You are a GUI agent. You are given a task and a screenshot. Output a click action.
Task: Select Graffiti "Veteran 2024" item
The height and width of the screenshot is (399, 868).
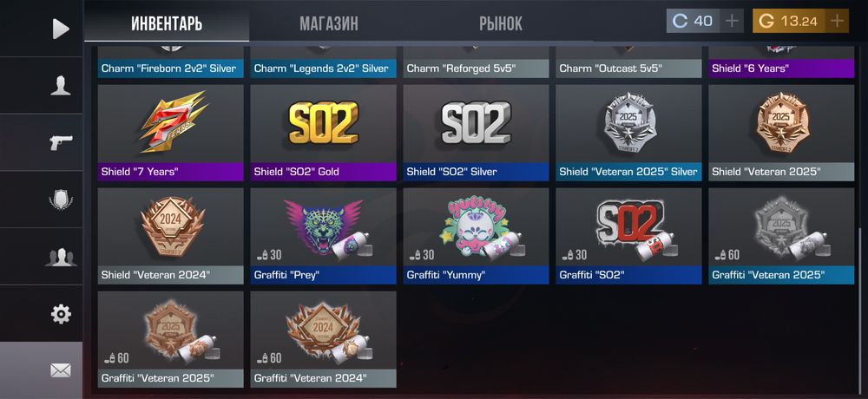click(323, 339)
